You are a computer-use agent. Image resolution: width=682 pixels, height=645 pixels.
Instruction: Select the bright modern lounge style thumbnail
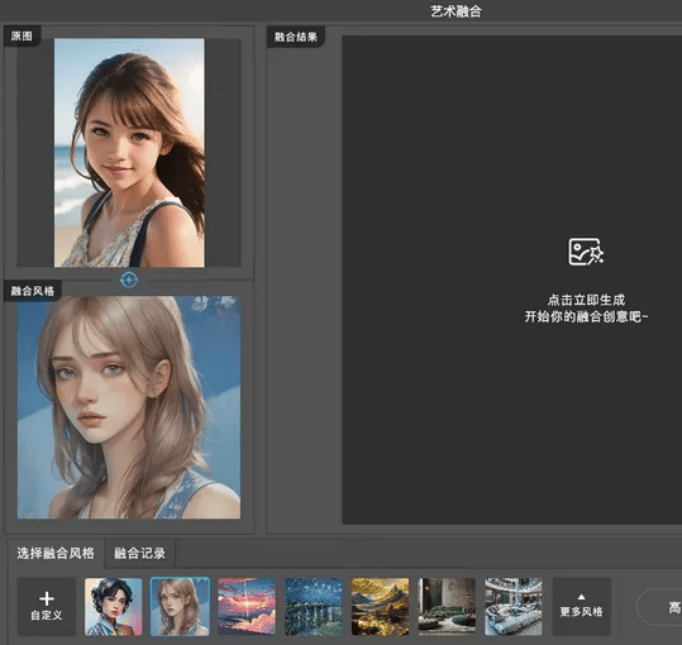(514, 606)
